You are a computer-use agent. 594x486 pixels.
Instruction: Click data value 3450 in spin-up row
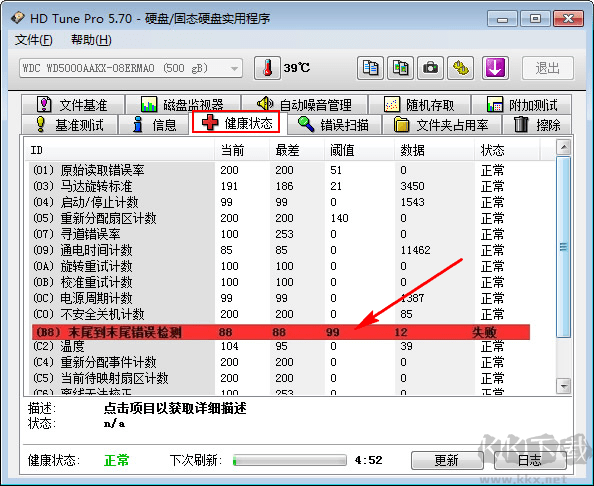click(413, 186)
